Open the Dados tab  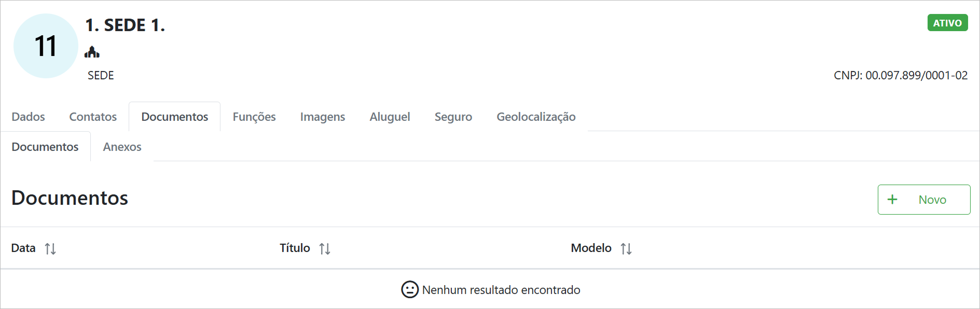click(x=29, y=117)
